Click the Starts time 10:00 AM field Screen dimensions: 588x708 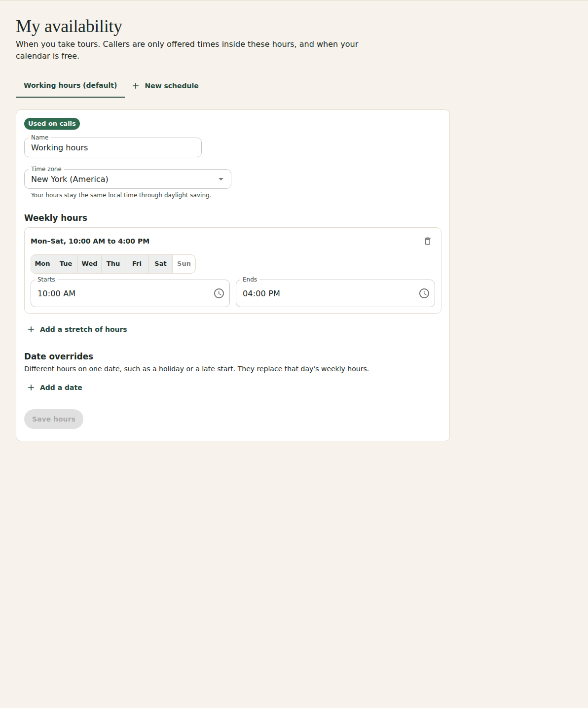pyautogui.click(x=130, y=293)
